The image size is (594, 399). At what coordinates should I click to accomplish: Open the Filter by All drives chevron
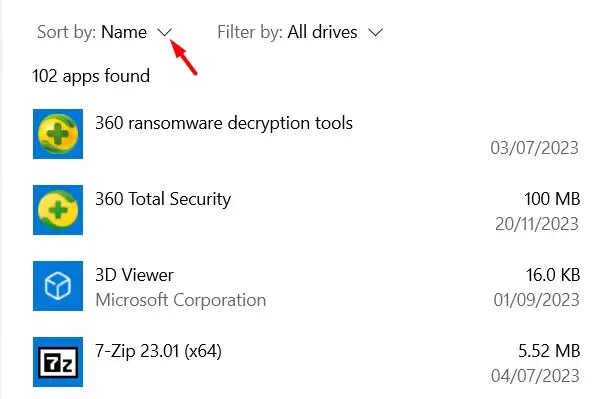(x=375, y=33)
